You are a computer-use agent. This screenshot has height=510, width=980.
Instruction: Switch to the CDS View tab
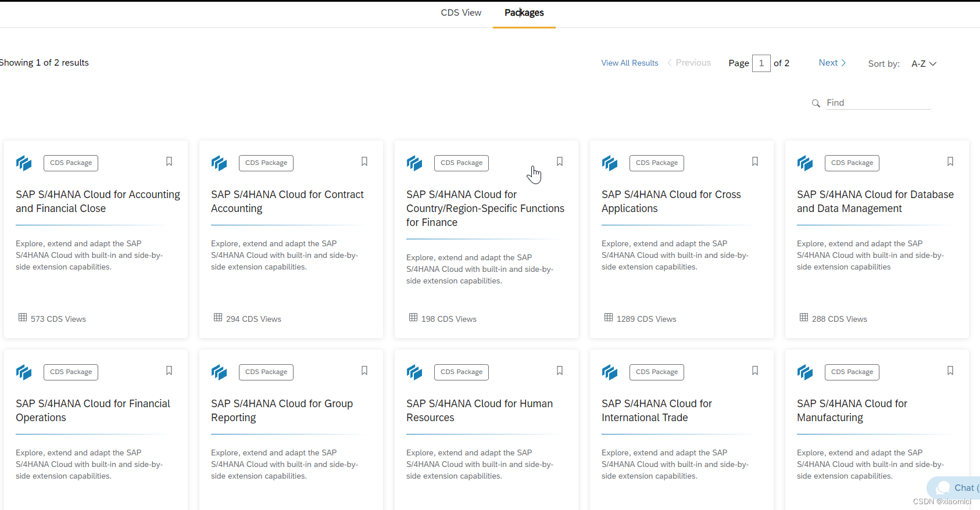461,13
